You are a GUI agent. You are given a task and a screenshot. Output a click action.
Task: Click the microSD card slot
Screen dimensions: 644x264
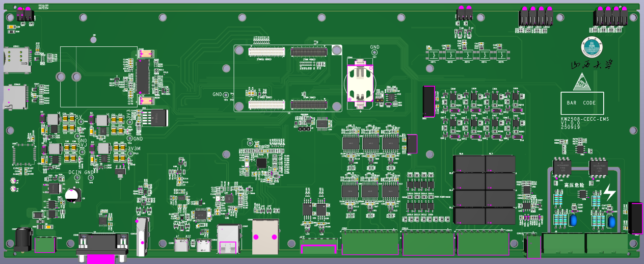pos(15,97)
